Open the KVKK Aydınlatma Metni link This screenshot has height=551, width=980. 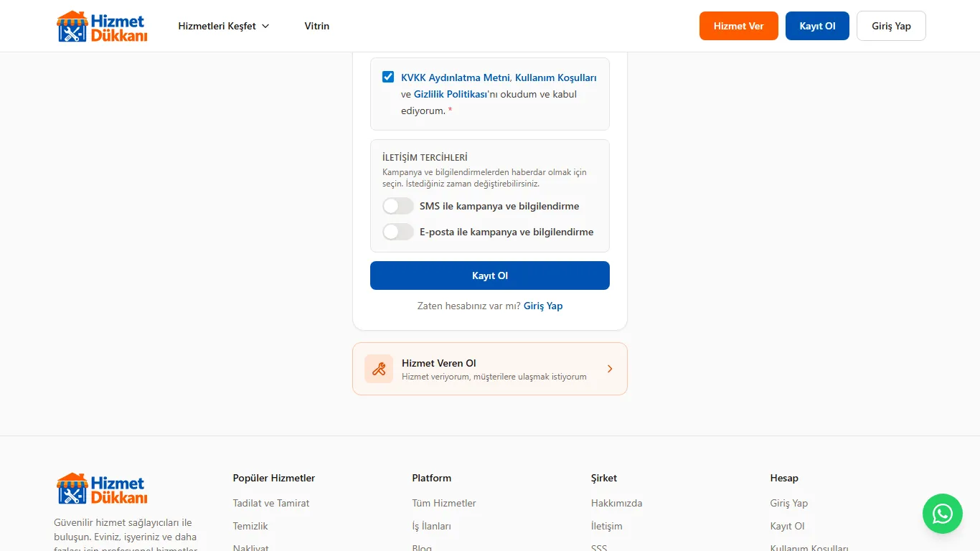456,77
